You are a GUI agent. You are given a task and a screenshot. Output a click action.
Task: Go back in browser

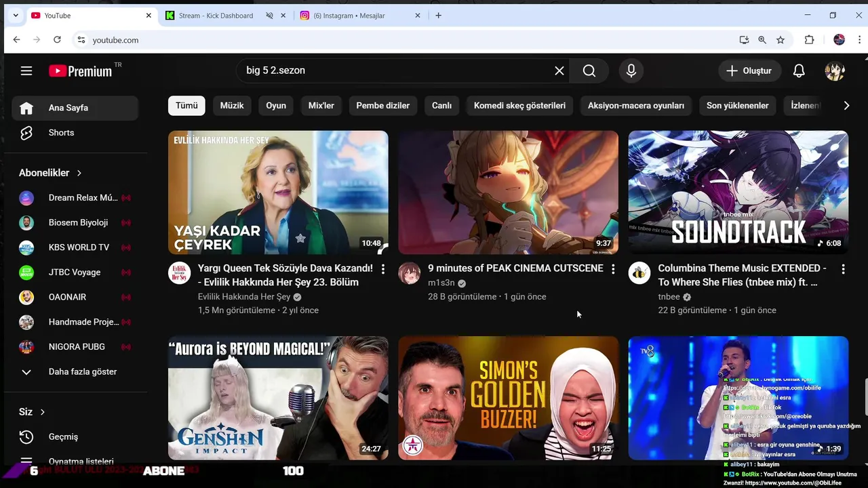16,40
